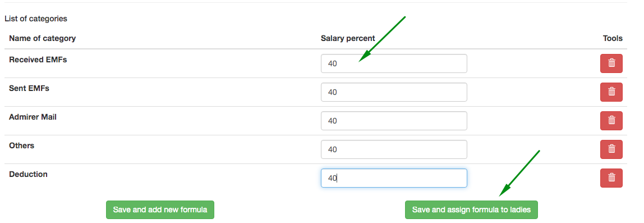The image size is (644, 223).
Task: Click Save and assign formula to ladies
Action: tap(471, 210)
